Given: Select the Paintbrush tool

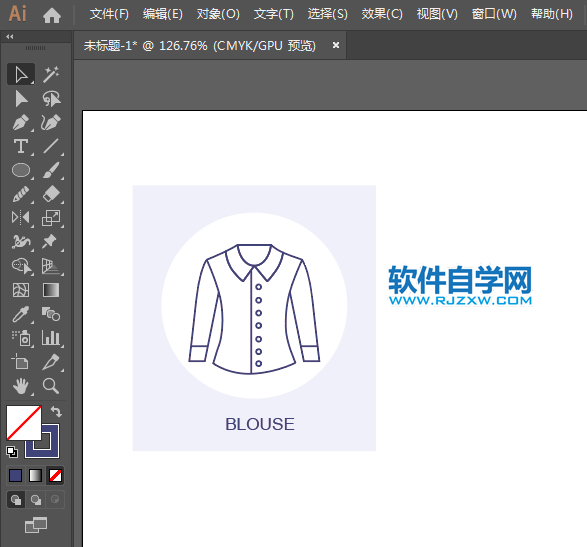Looking at the screenshot, I should 51,170.
